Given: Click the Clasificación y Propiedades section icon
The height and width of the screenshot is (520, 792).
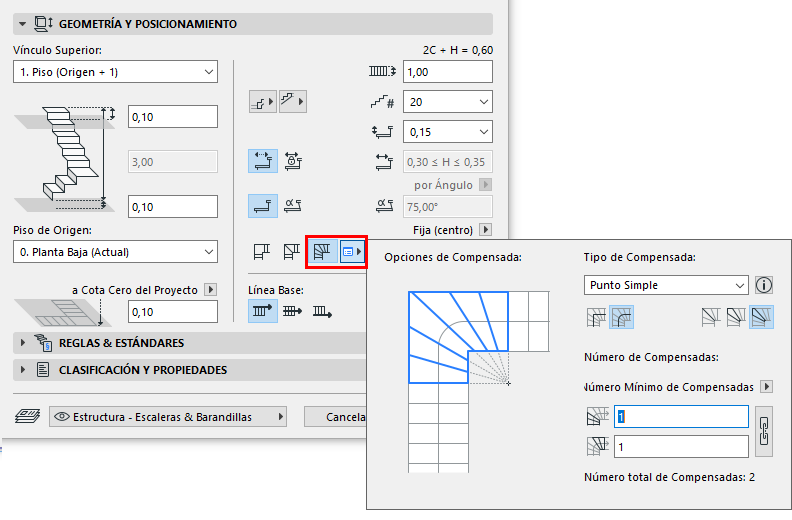Looking at the screenshot, I should (x=43, y=370).
